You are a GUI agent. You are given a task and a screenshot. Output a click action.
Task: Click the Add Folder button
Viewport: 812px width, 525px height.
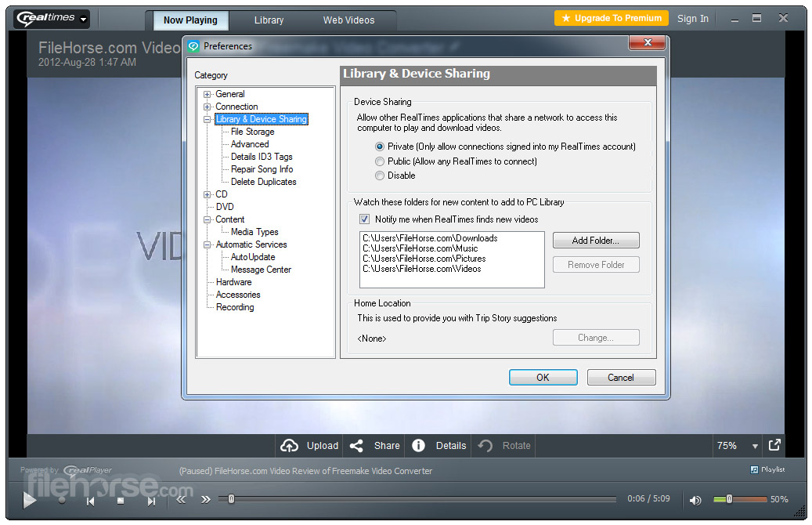click(596, 241)
